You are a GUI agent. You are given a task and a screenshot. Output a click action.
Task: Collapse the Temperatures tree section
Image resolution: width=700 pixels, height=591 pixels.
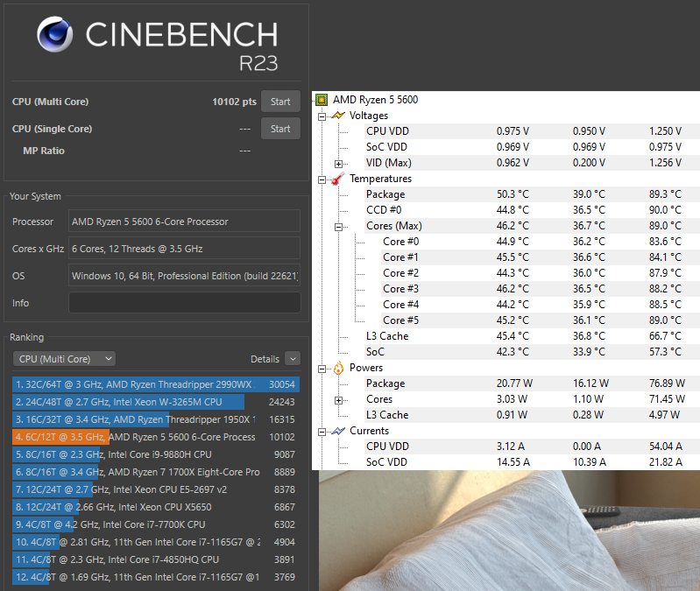pyautogui.click(x=322, y=179)
